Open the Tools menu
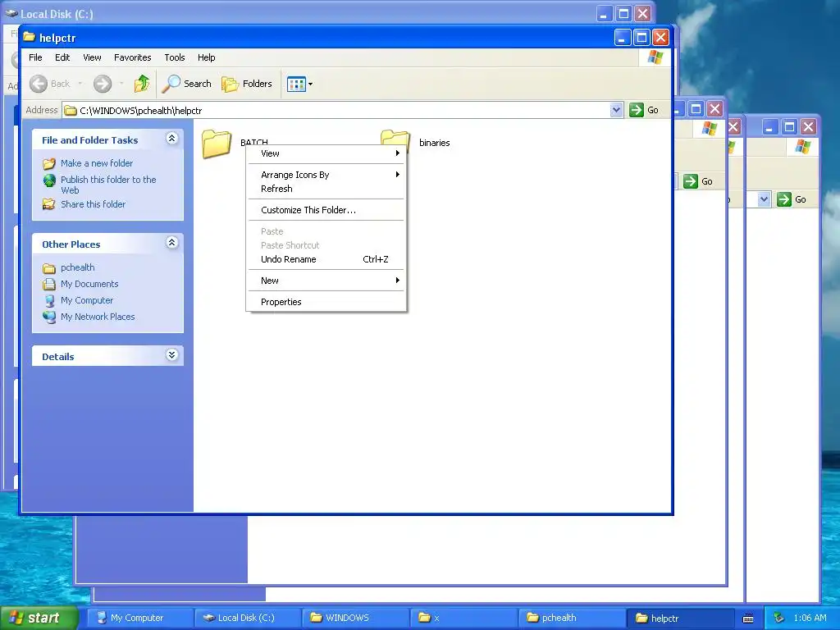The image size is (840, 630). pyautogui.click(x=175, y=57)
